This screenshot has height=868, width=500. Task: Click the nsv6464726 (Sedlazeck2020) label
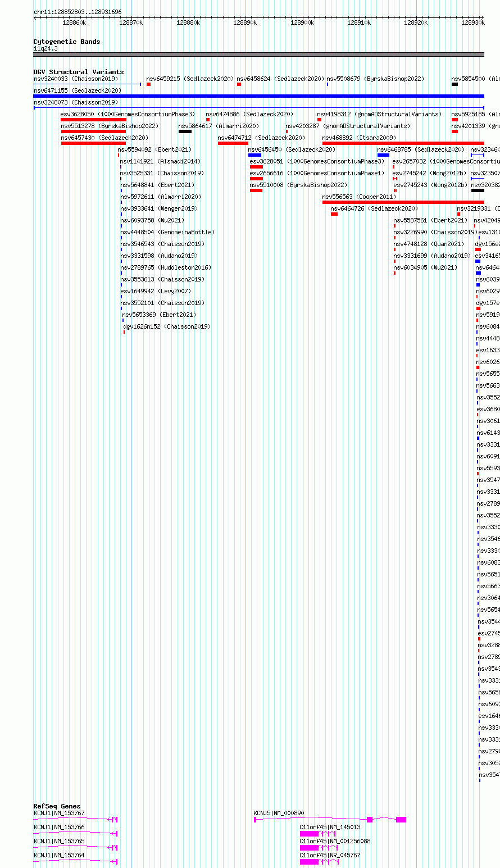pos(374,208)
